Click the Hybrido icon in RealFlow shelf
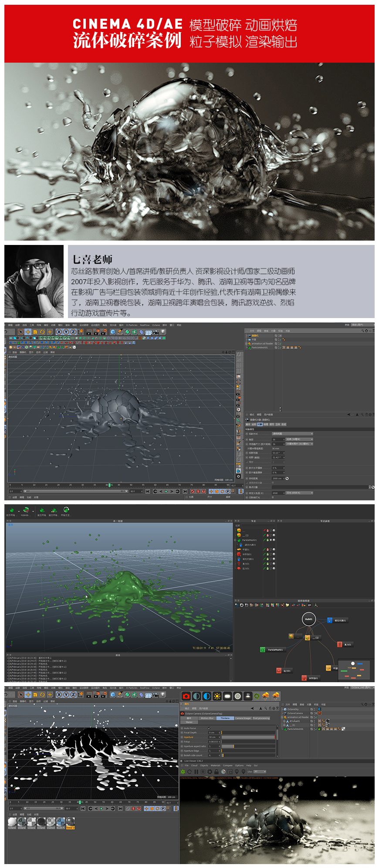This screenshot has width=379, height=868. pos(26,510)
